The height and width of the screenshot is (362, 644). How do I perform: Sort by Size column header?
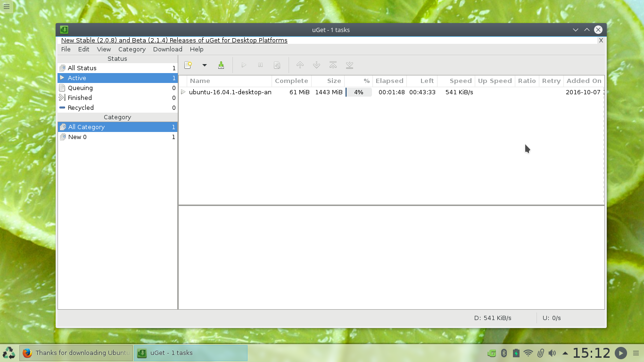click(328, 81)
